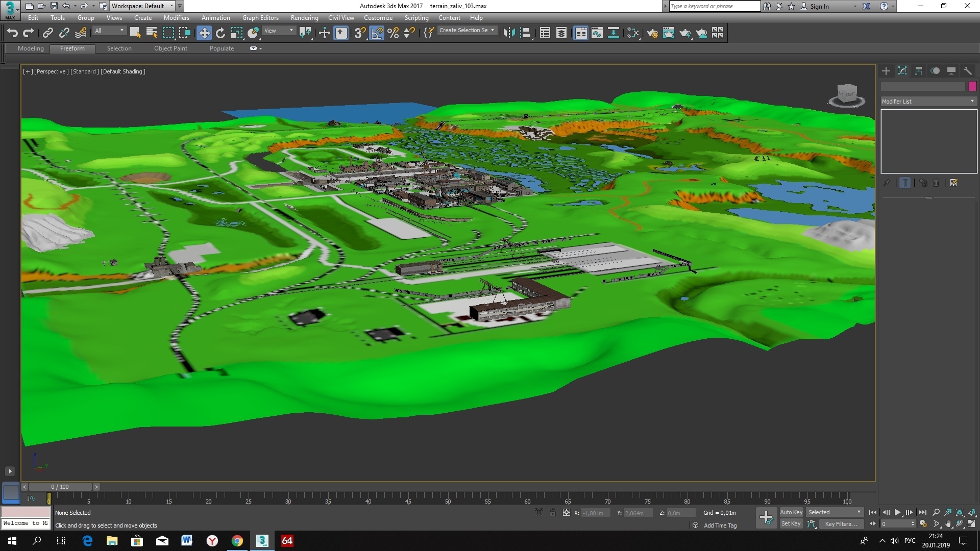The width and height of the screenshot is (980, 551).
Task: Open the Rendering menu
Action: tap(304, 18)
